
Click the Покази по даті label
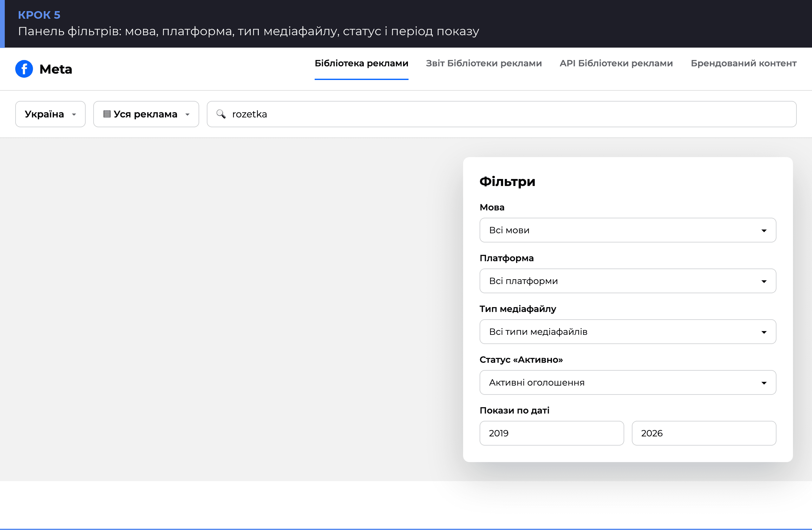pos(514,411)
